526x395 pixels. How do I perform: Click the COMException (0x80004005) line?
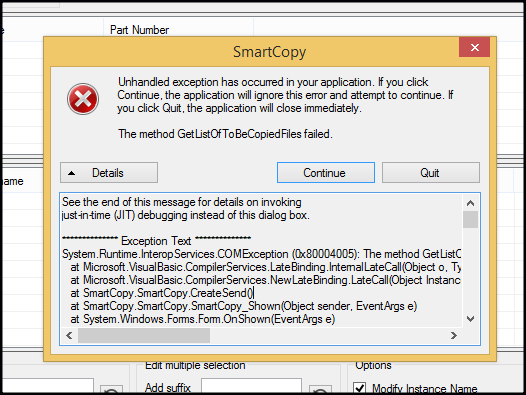pyautogui.click(x=261, y=254)
